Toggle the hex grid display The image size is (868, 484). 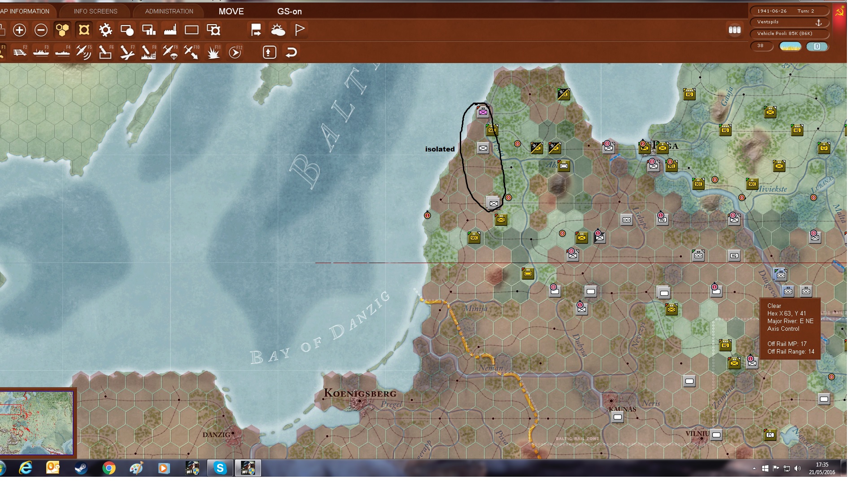coord(62,30)
